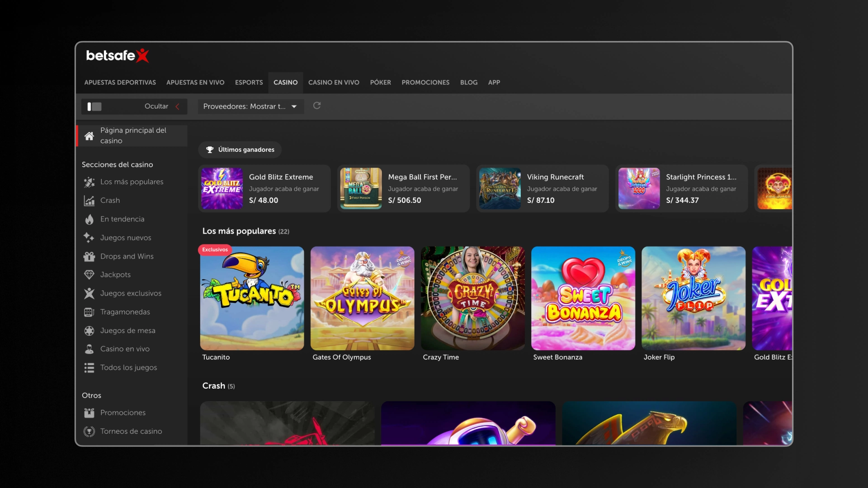Click the Casino en vivo dealer icon
This screenshot has width=868, height=488.
coord(89,349)
